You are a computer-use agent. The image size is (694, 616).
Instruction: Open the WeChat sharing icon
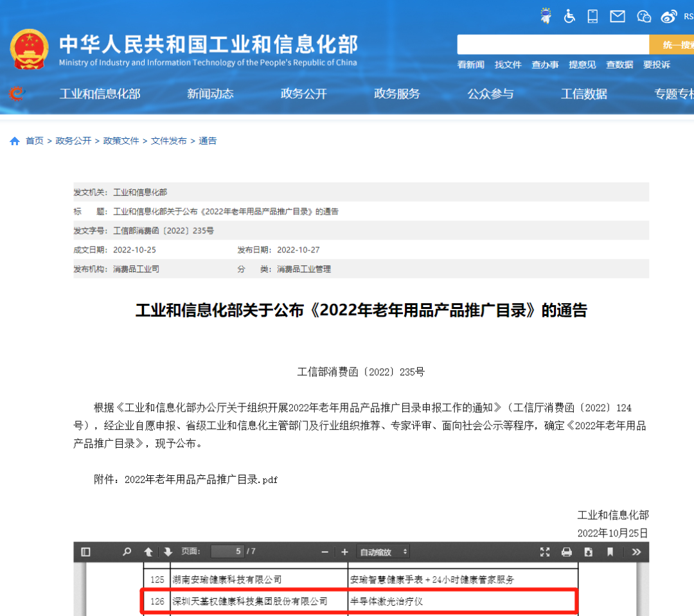[x=644, y=16]
